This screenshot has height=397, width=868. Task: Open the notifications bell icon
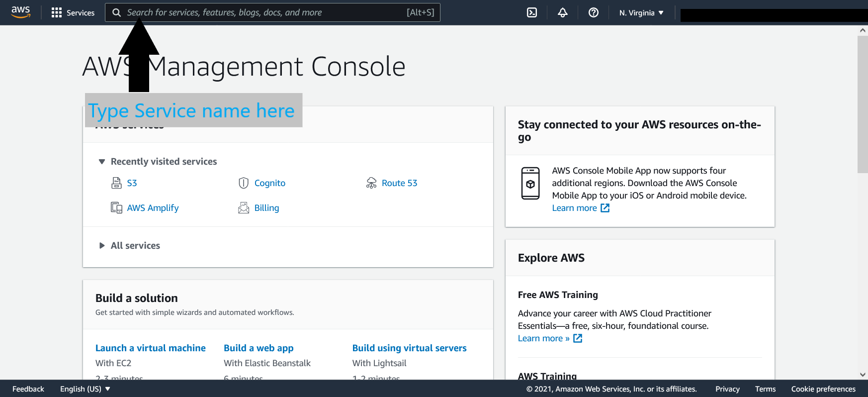563,12
